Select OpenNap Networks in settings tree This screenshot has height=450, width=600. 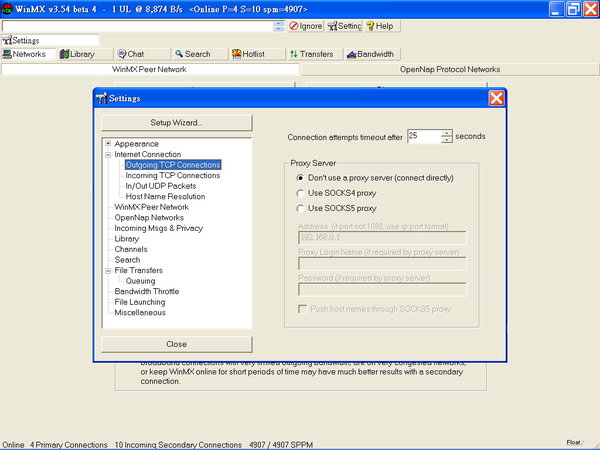click(x=149, y=218)
